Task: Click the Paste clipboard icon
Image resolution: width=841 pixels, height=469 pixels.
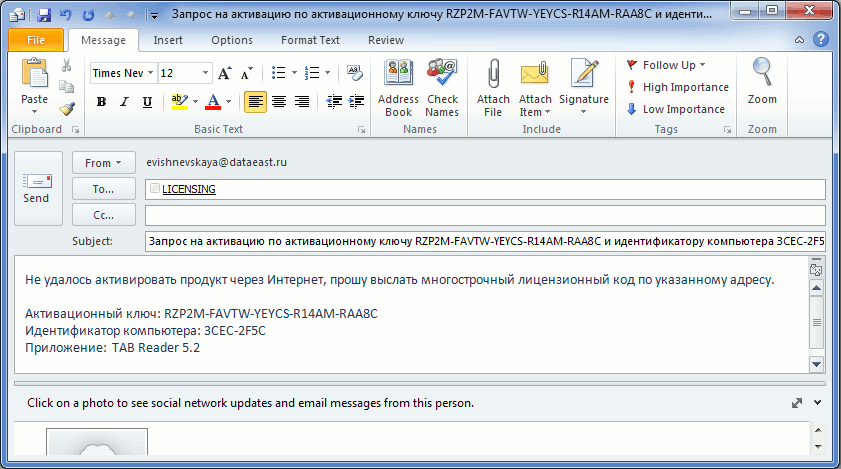Action: 34,73
